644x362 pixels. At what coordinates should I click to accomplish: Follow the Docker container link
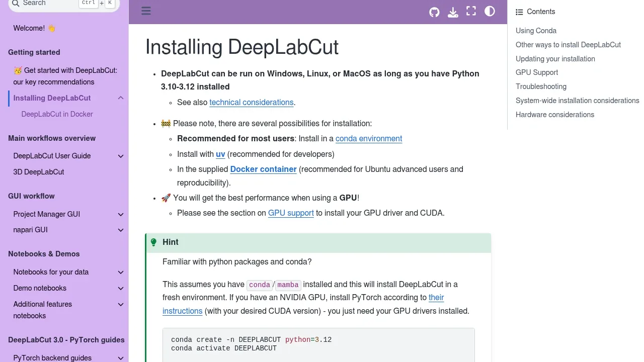click(x=263, y=169)
